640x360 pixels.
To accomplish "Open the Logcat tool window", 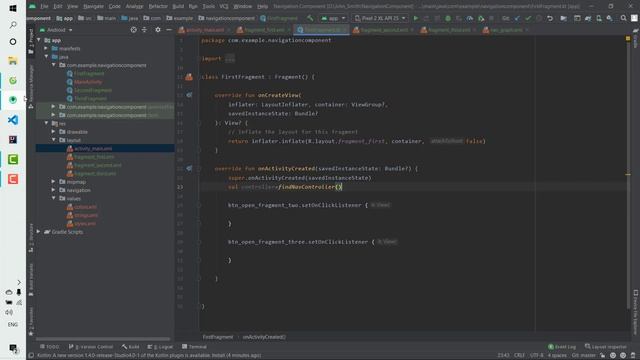I will point(160,347).
